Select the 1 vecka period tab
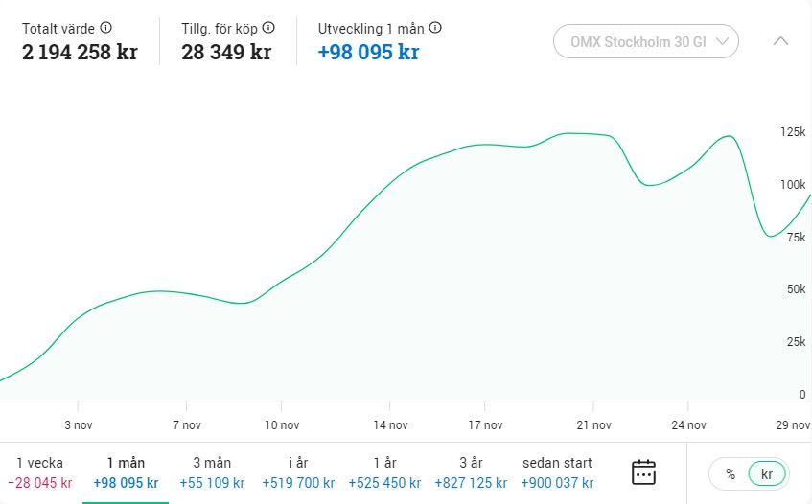The image size is (812, 504). coord(39,472)
